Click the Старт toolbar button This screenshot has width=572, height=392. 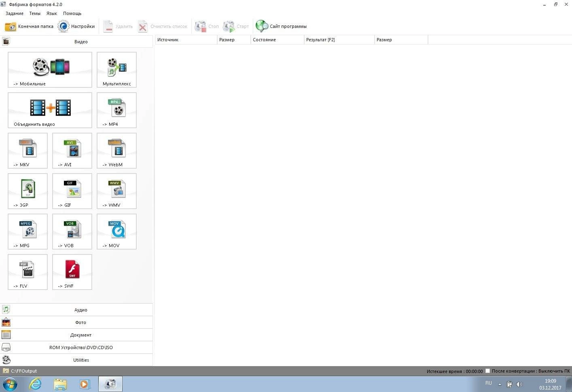[x=236, y=26]
